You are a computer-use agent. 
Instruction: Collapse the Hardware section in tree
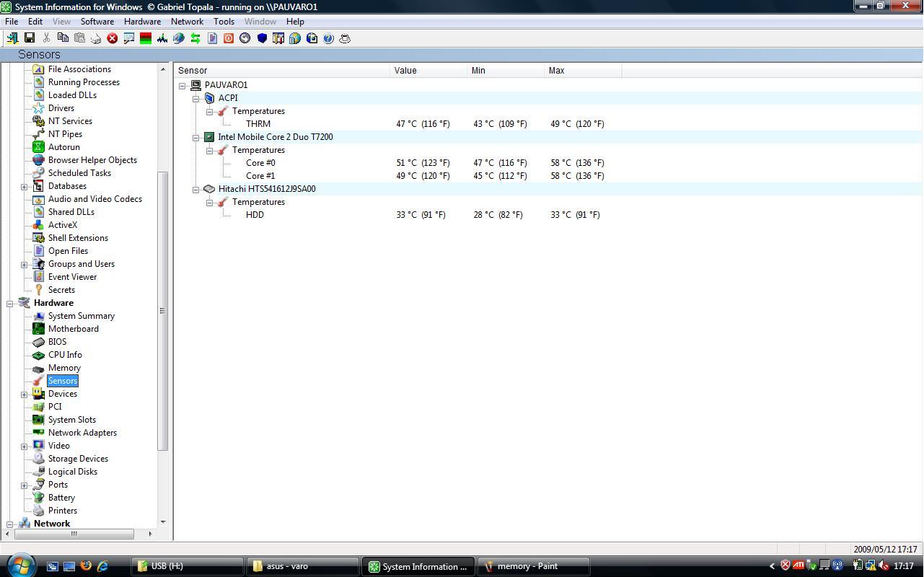pyautogui.click(x=10, y=303)
